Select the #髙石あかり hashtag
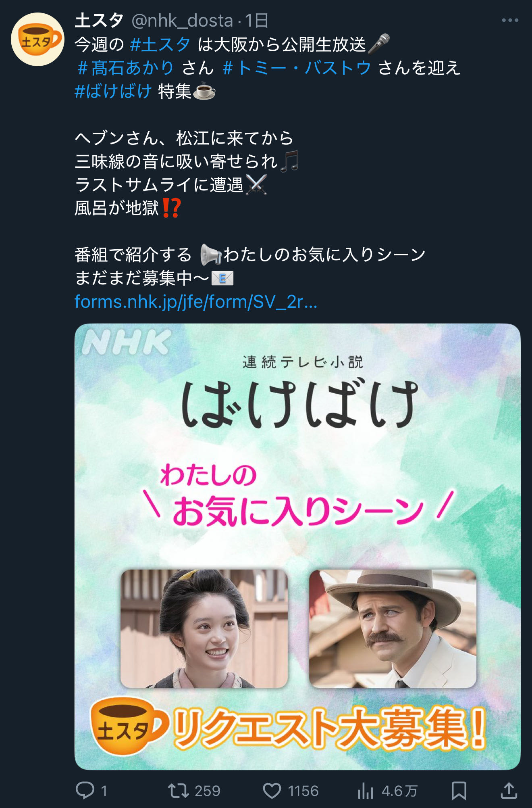Screen dimensions: 532x808 pos(125,68)
